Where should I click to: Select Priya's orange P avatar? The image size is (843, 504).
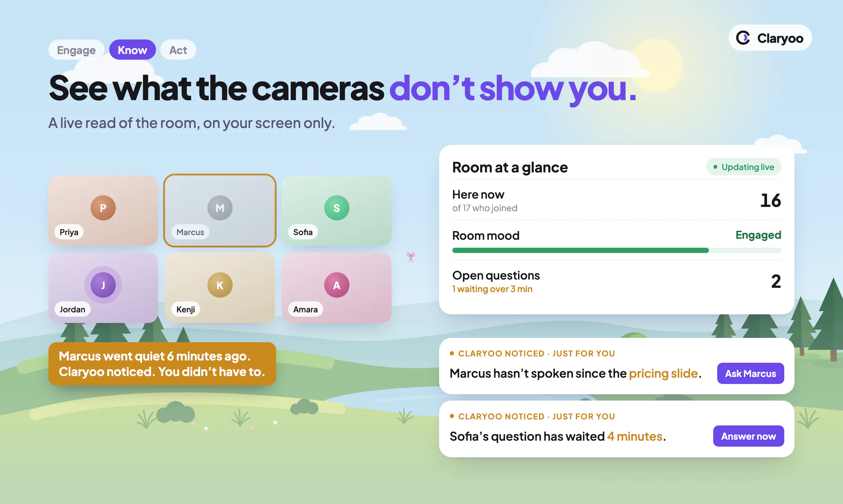[103, 208]
